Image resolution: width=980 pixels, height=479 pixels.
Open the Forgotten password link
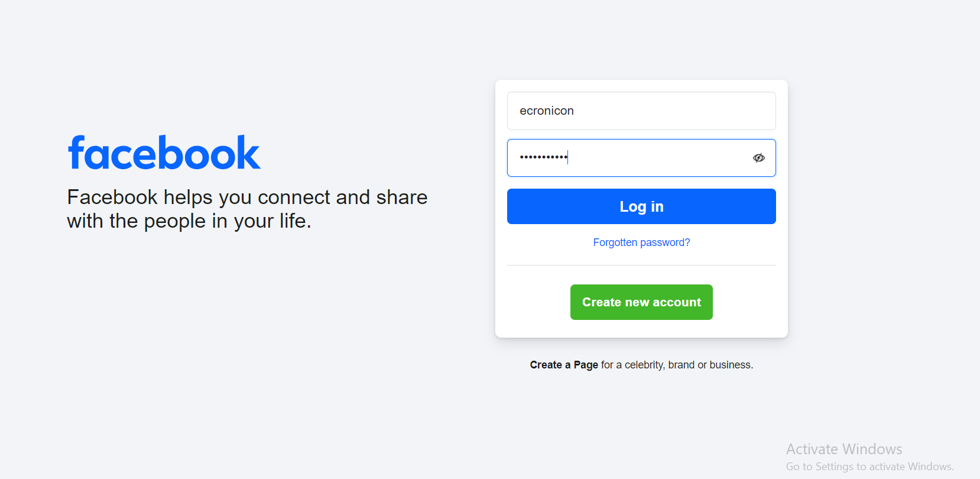point(641,242)
